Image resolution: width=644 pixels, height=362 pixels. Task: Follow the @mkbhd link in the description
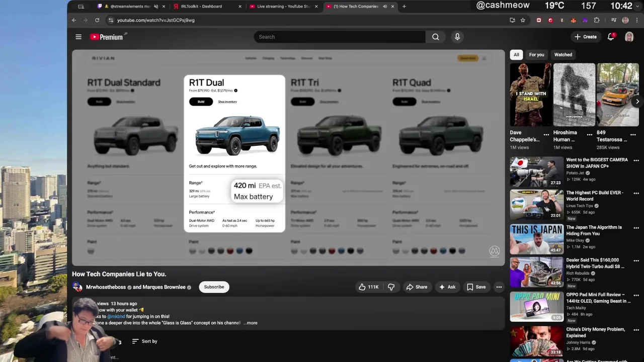pos(116,317)
